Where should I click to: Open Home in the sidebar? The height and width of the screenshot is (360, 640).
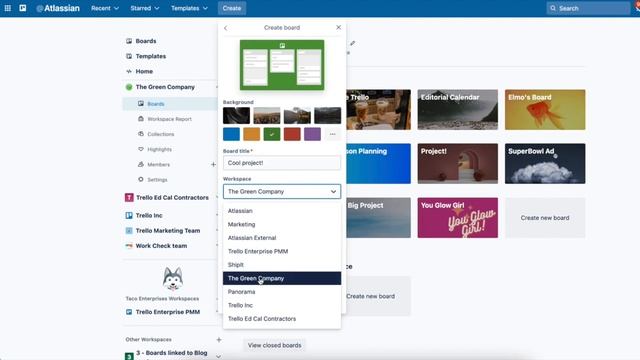point(144,71)
